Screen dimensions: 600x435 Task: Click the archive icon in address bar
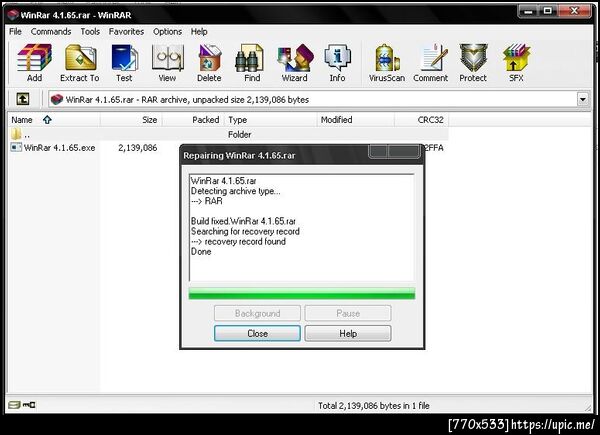coord(57,99)
